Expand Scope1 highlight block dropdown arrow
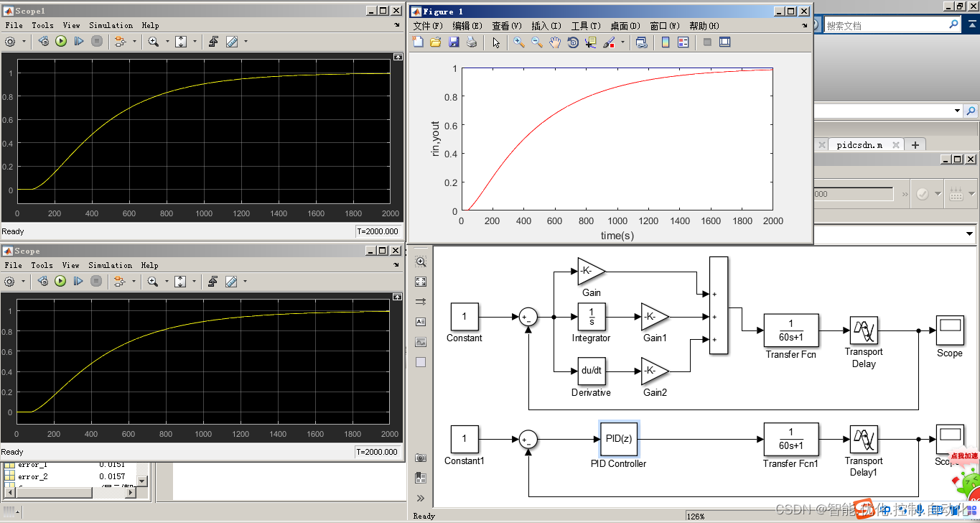 (x=134, y=42)
